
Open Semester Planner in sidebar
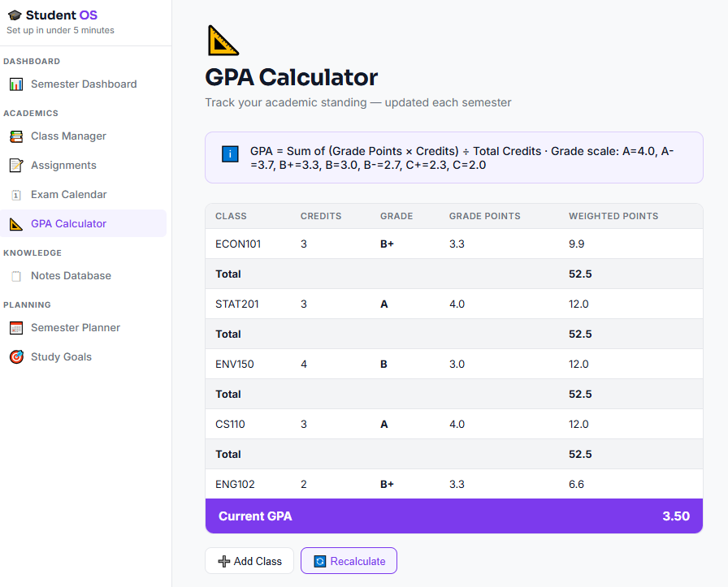[x=83, y=328]
